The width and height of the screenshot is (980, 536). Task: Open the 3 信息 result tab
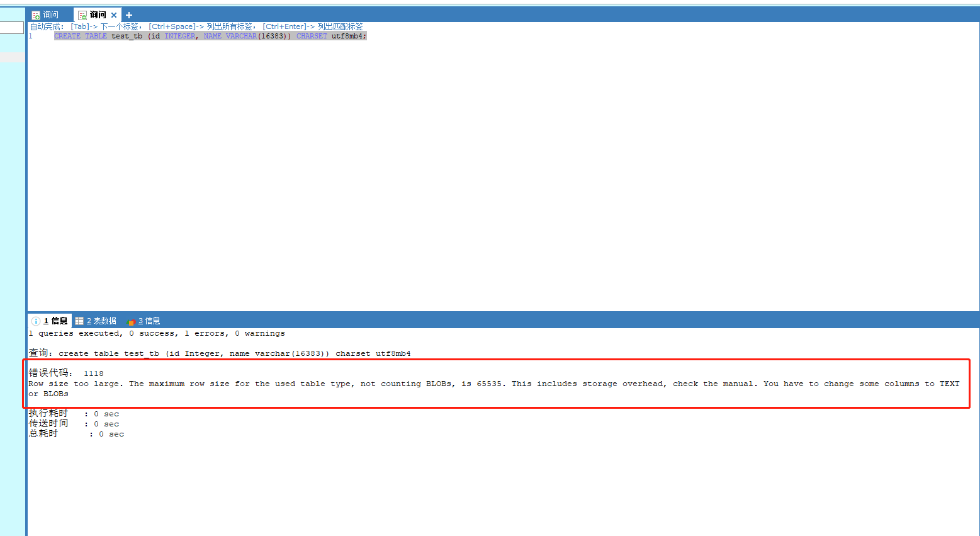coord(144,321)
